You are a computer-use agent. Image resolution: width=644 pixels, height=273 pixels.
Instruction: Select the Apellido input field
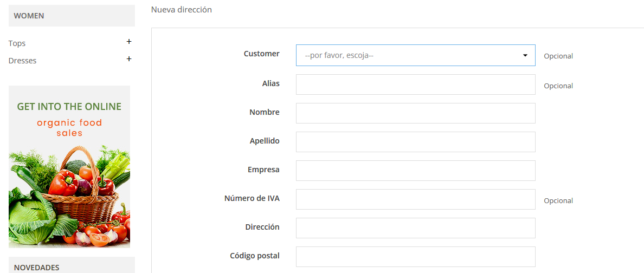[x=415, y=142]
